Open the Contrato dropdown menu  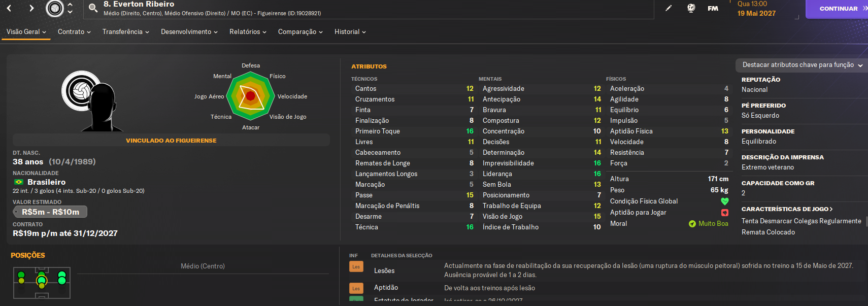pos(74,31)
